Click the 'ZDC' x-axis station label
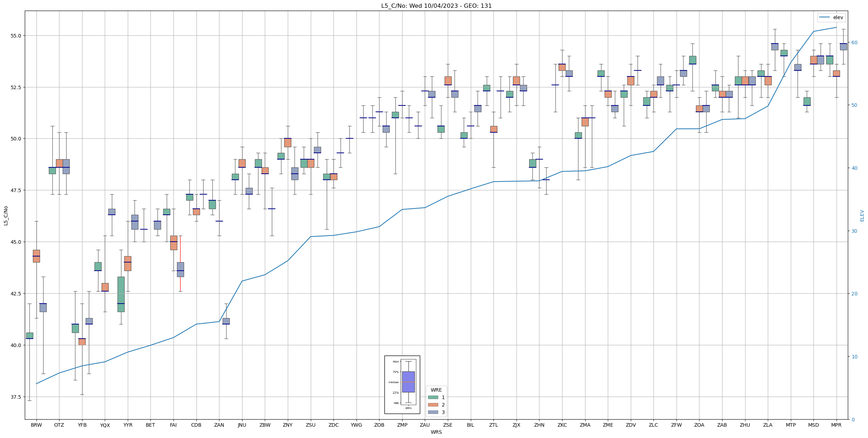Screen dimensions: 868x438 (x=333, y=425)
